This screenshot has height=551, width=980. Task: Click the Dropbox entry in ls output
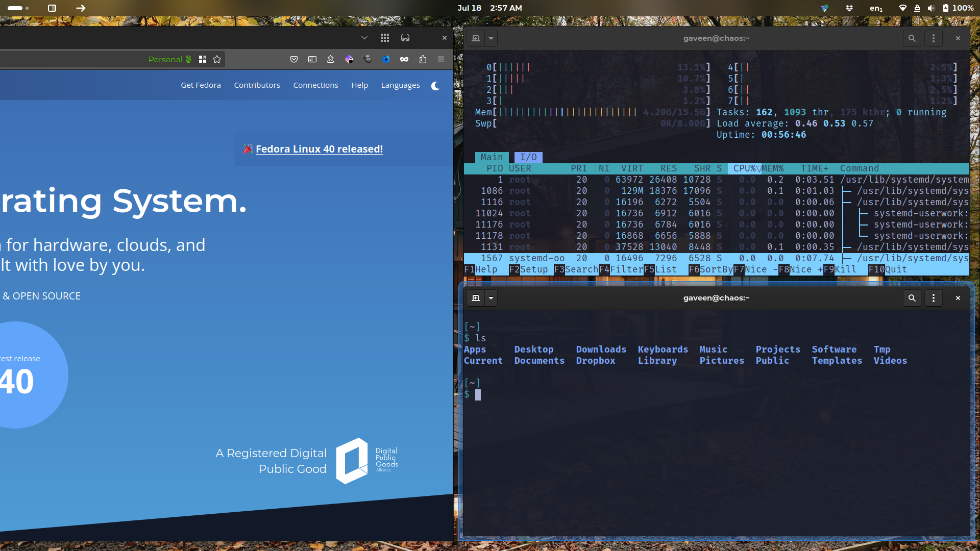click(596, 361)
